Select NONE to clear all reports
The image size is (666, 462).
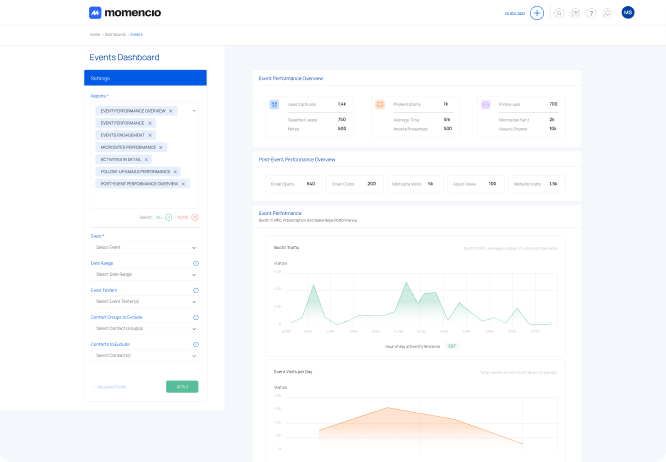(195, 217)
